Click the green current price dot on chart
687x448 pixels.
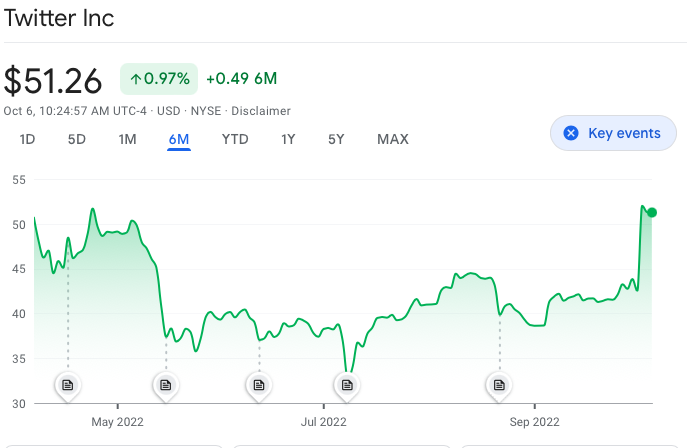click(x=652, y=212)
